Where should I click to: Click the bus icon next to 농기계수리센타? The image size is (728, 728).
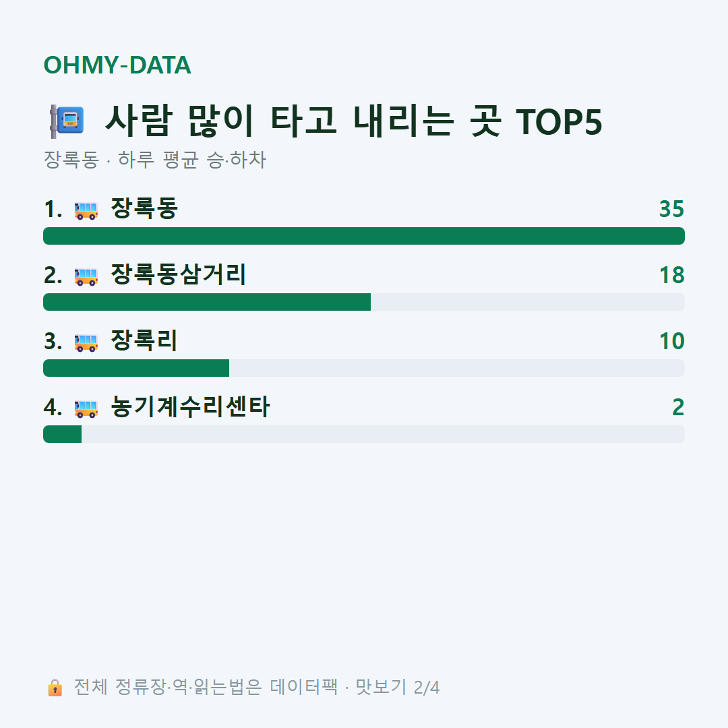pyautogui.click(x=86, y=408)
